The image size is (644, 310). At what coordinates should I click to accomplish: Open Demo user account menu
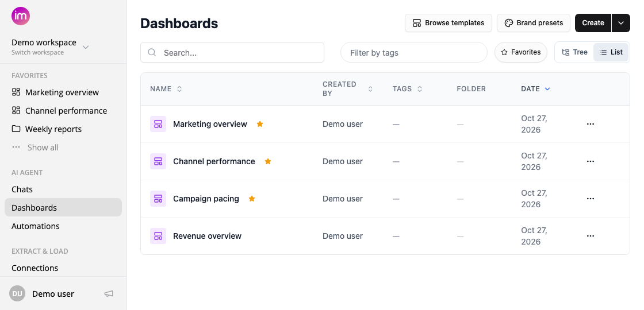(x=53, y=293)
